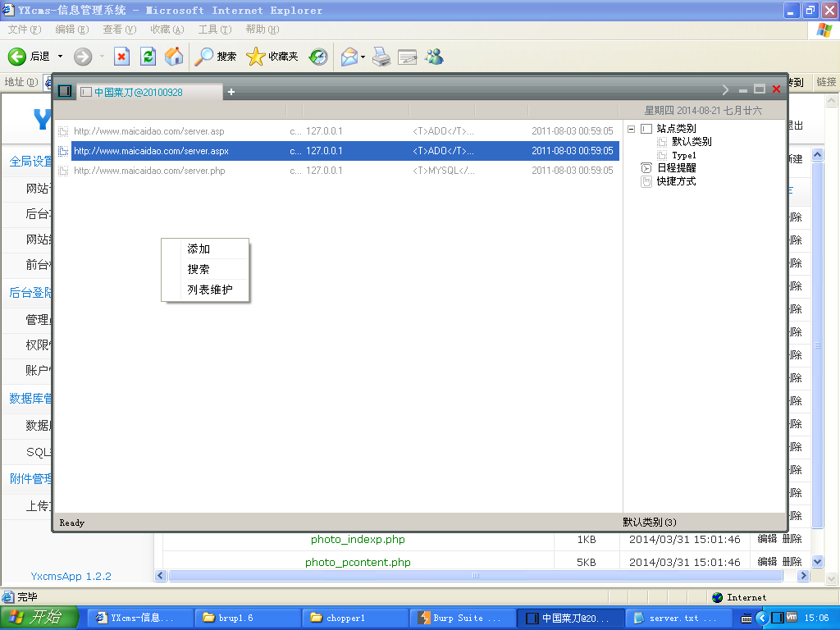Image resolution: width=840 pixels, height=630 pixels.
Task: Click the IE Print icon
Action: pyautogui.click(x=381, y=57)
